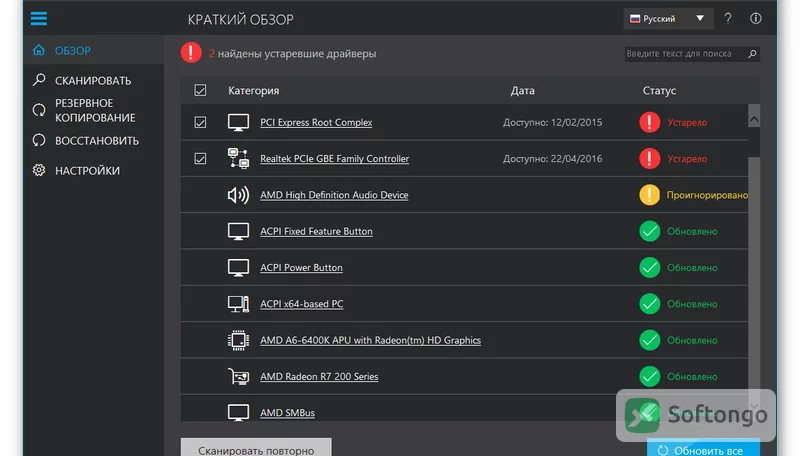Image resolution: width=800 pixels, height=456 pixels.
Task: Open AMD A6-6400K APU with Radeon link
Action: tap(370, 340)
